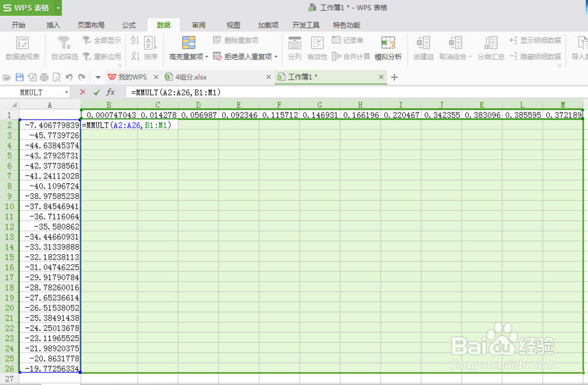The width and height of the screenshot is (588, 385).
Task: Switch to the 视图 tab
Action: click(x=233, y=25)
